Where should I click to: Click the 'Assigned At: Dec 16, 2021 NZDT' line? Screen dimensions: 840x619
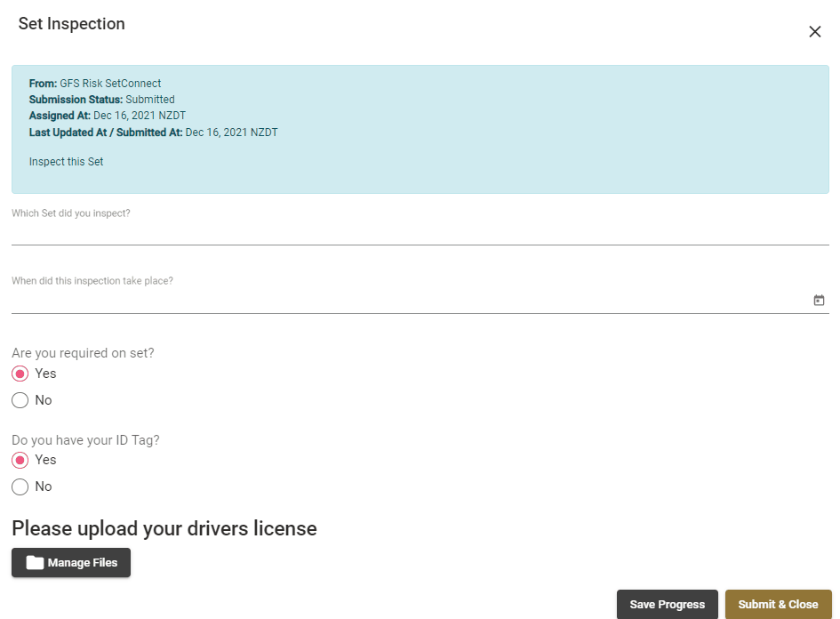(x=108, y=116)
